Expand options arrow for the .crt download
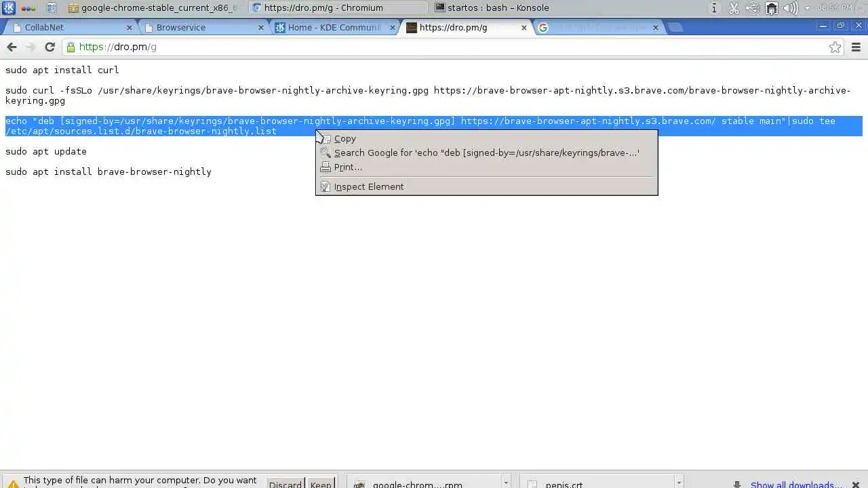This screenshot has width=868, height=488. pos(679,483)
